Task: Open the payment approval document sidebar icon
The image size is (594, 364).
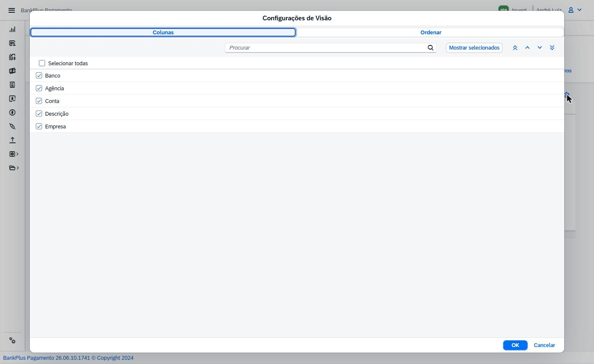Action: click(x=12, y=98)
